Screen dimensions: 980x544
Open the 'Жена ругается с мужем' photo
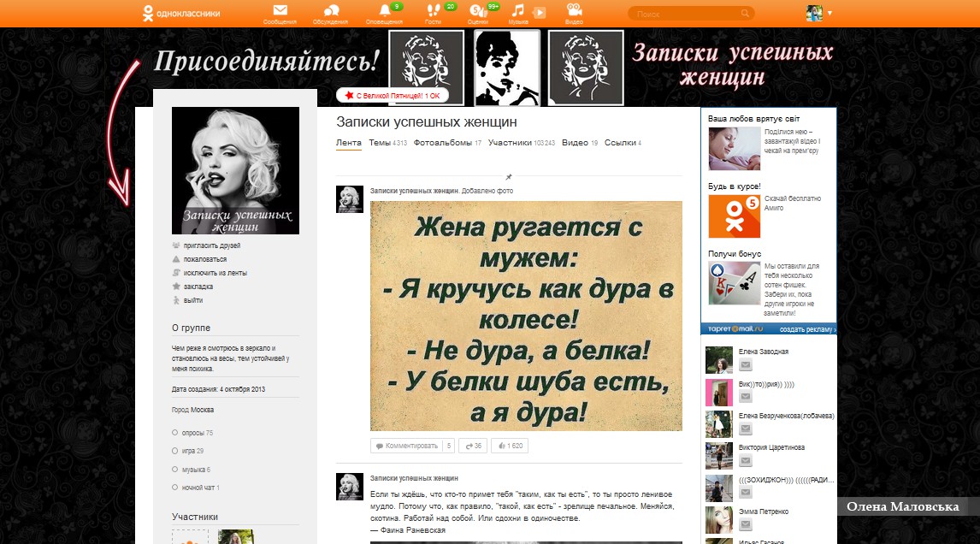pos(526,316)
